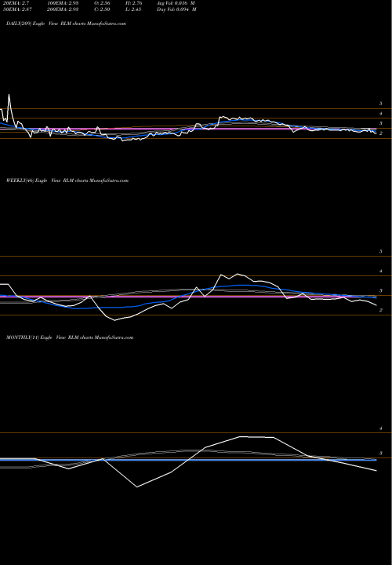Image resolution: width=392 pixels, height=565 pixels.
Task: Click the daily chart spike peak
Action: tap(9, 95)
